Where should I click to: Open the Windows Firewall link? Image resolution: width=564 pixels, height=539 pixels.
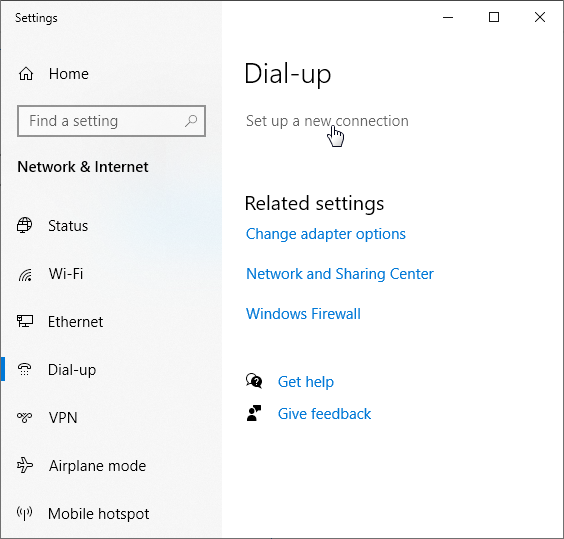(x=303, y=314)
